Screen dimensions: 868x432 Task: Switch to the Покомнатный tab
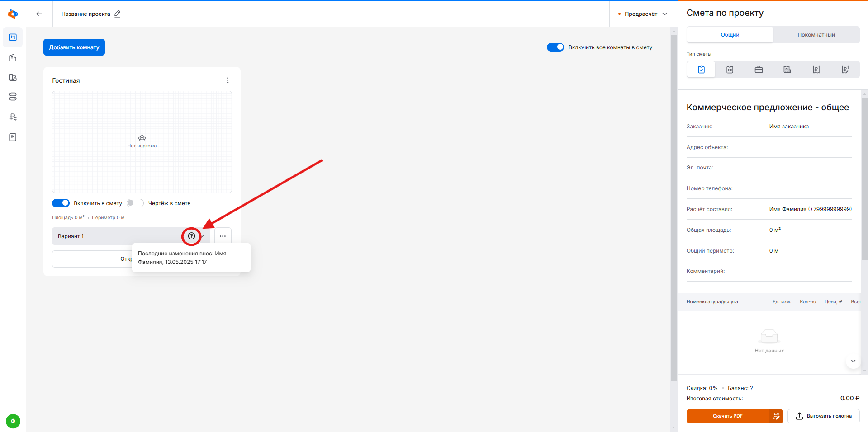pos(816,35)
